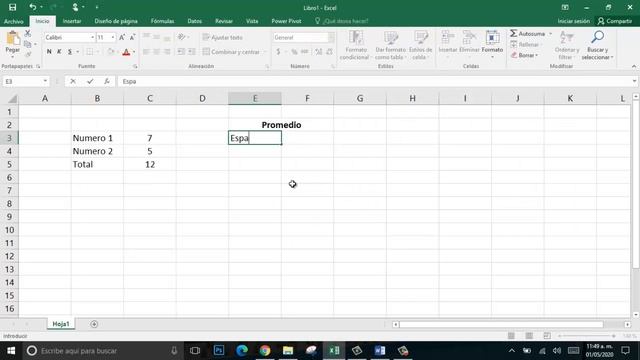Click the percent style icon
The height and width of the screenshot is (360, 640).
point(294,52)
